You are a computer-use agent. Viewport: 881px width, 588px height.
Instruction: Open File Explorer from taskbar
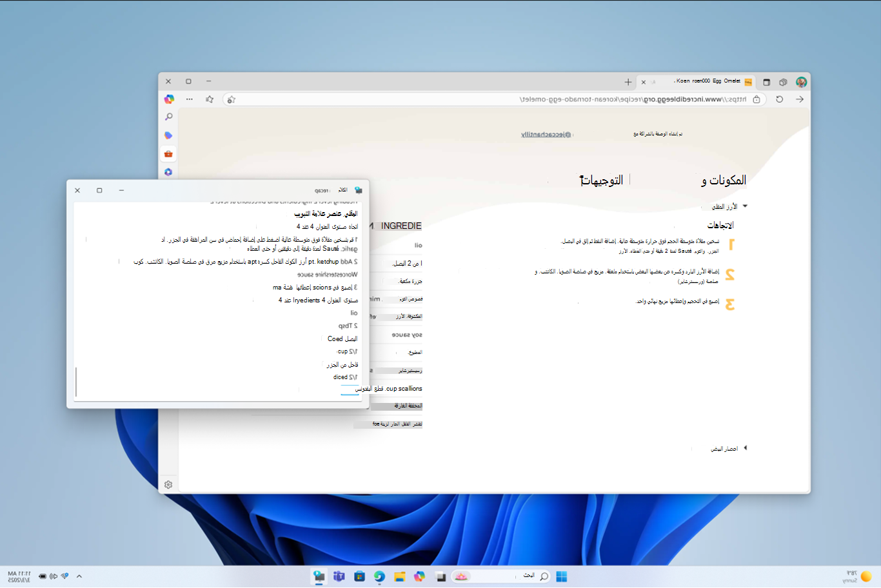[x=400, y=576]
